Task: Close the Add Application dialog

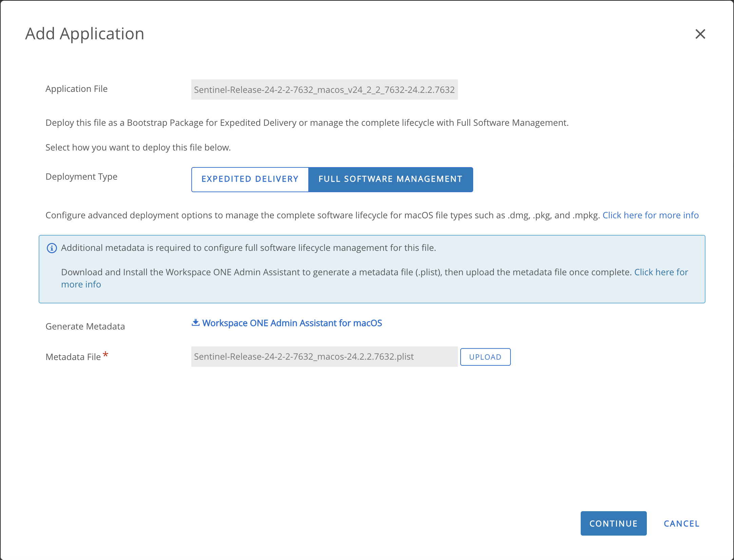Action: pos(700,34)
